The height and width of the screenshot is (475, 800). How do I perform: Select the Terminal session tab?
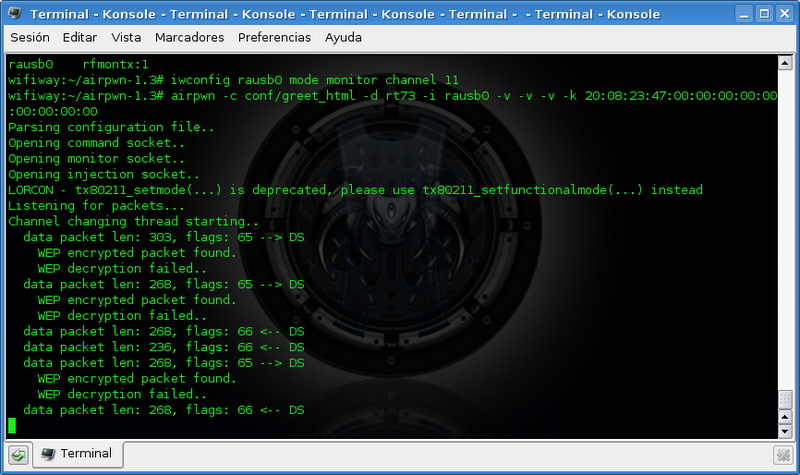pyautogui.click(x=78, y=454)
